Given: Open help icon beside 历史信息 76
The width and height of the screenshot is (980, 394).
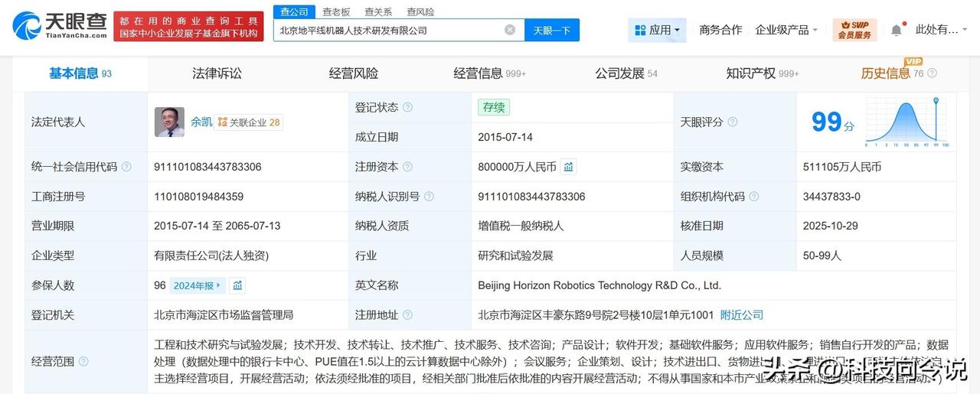Looking at the screenshot, I should 932,74.
